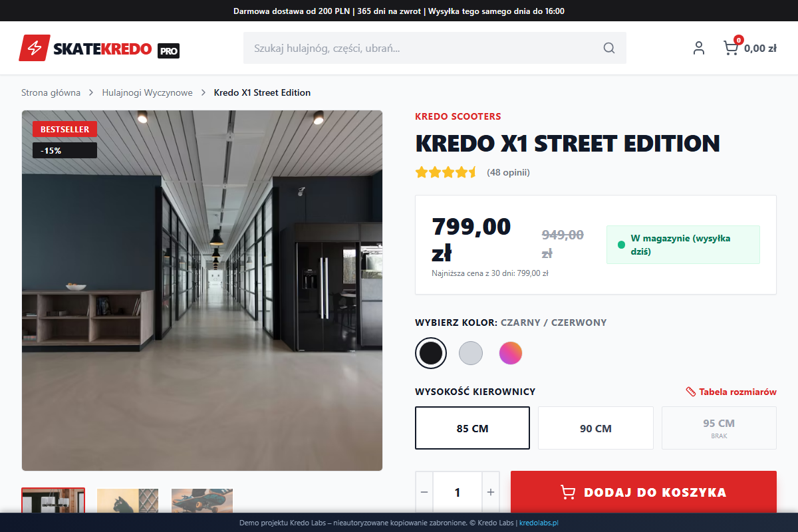The height and width of the screenshot is (532, 798).
Task: Open the user account icon
Action: coord(698,48)
